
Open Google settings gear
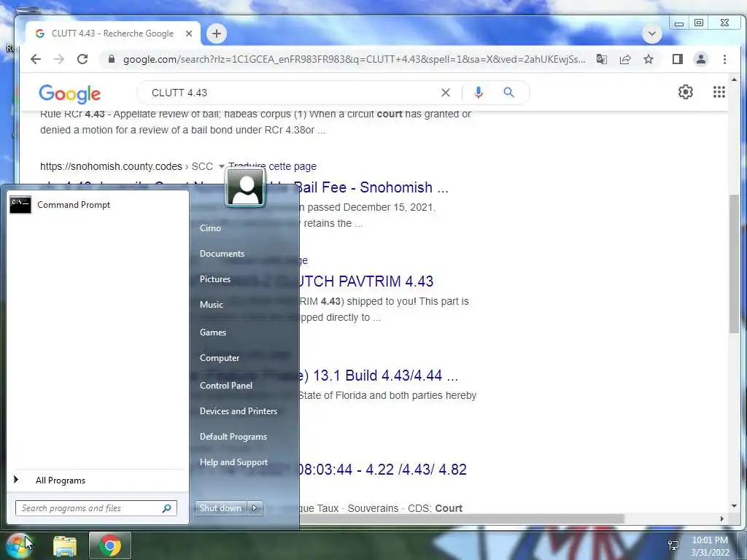point(686,92)
